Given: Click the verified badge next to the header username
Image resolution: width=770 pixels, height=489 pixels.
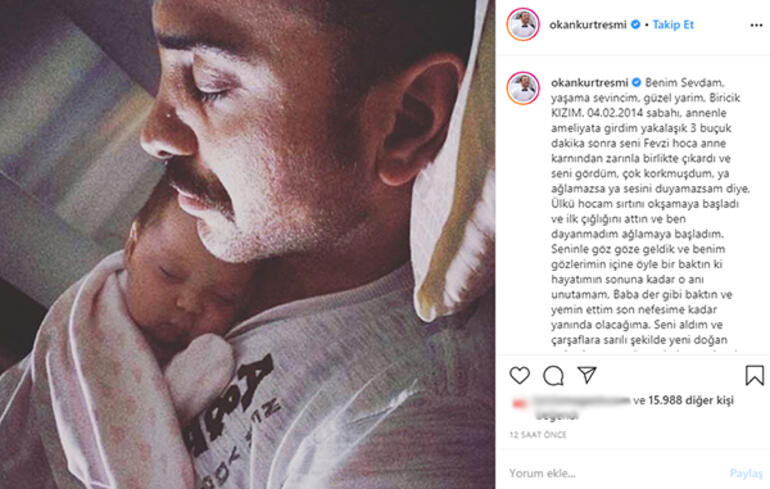Looking at the screenshot, I should point(635,24).
